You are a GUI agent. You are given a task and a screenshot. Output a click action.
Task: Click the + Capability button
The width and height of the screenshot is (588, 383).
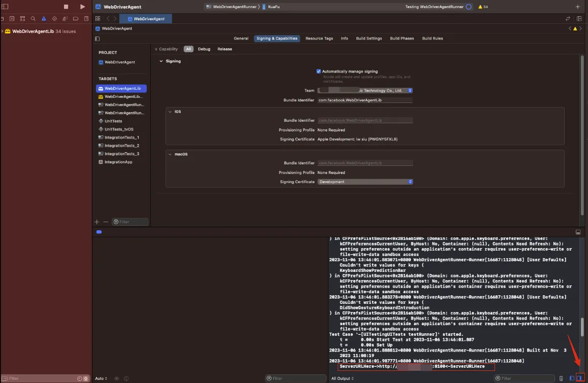[166, 49]
